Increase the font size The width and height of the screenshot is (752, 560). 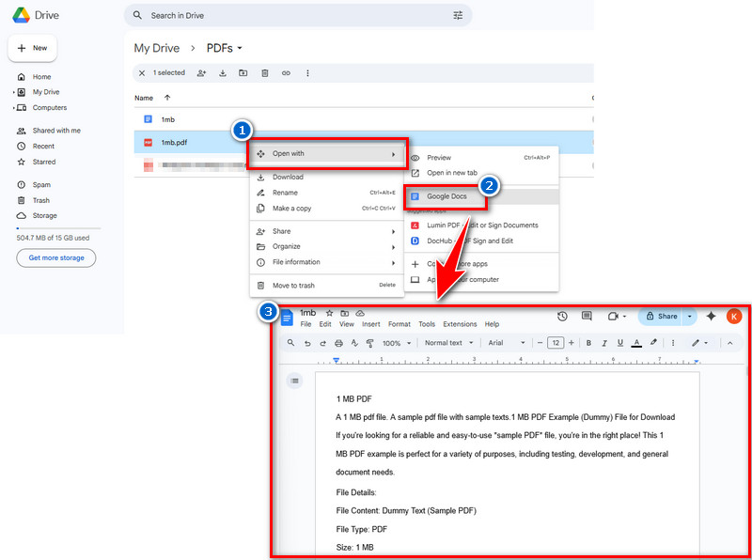click(572, 343)
